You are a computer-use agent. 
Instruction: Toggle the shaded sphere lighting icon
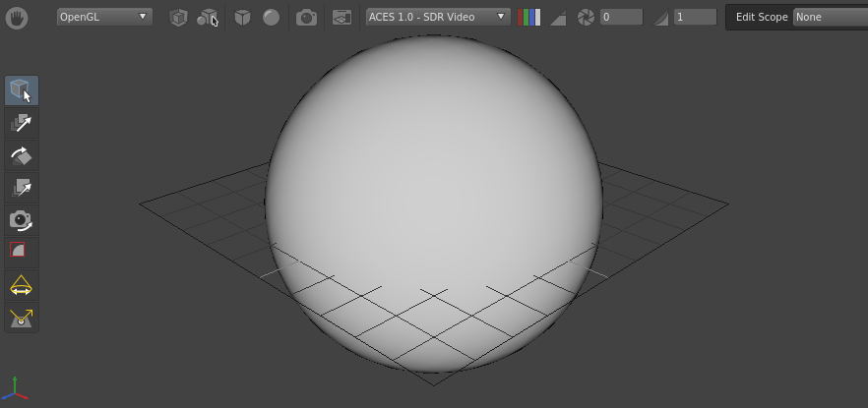point(271,18)
